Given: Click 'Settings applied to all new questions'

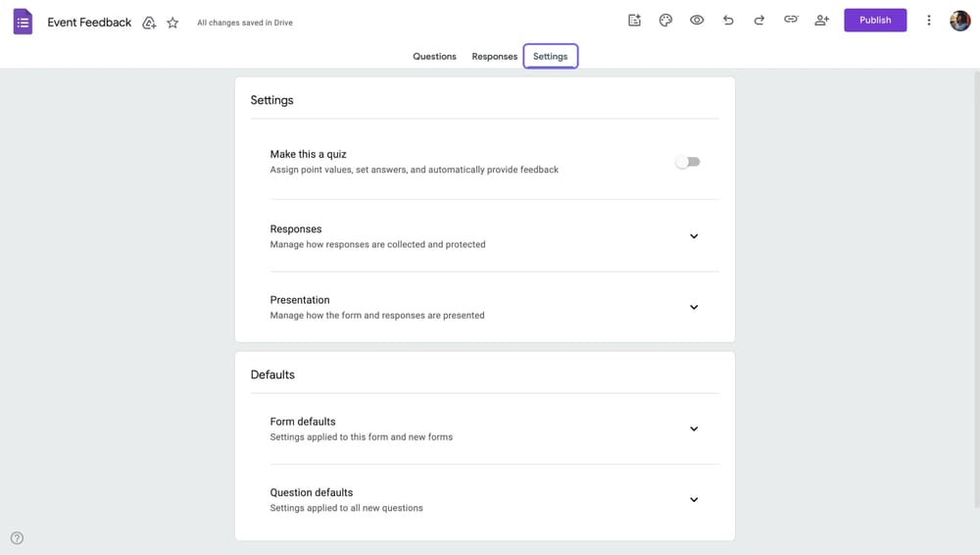Looking at the screenshot, I should (x=346, y=508).
